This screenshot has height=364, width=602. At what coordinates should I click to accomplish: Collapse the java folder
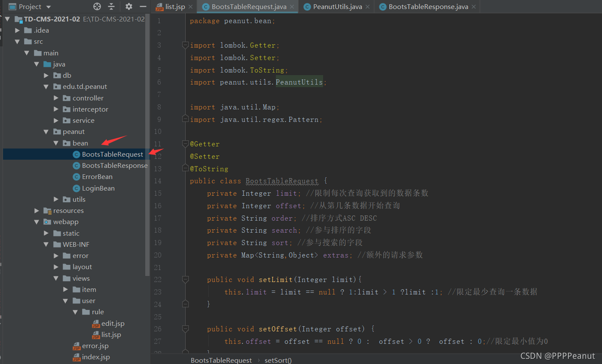pos(37,64)
